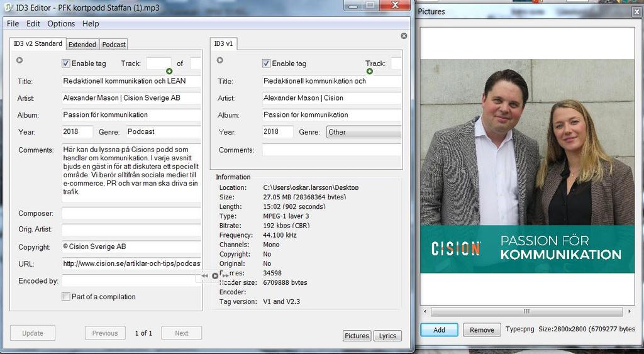644x354 pixels.
Task: Click the ID3 v2 Track number field
Action: click(158, 64)
